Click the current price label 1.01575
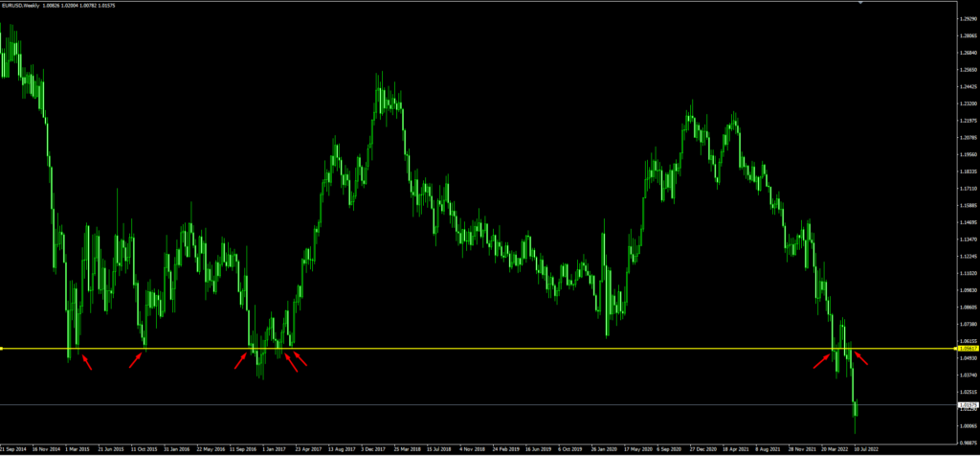Image resolution: width=980 pixels, height=456 pixels. coord(967,405)
